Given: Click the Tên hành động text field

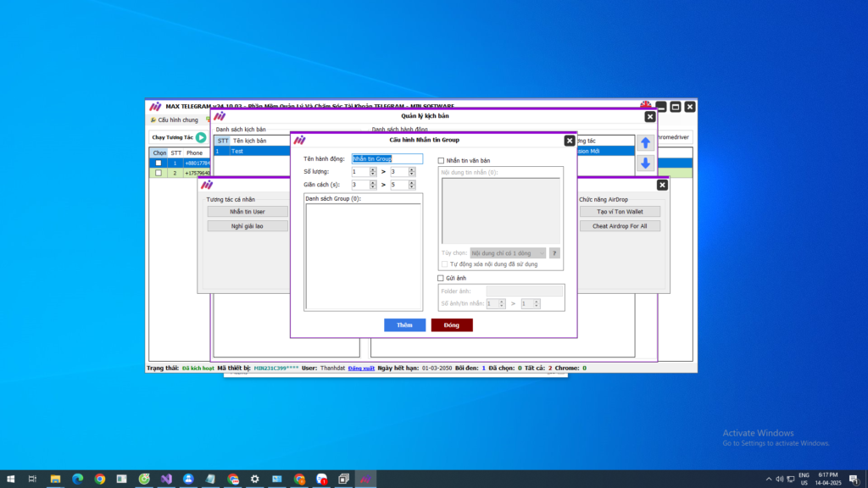Looking at the screenshot, I should pyautogui.click(x=387, y=158).
